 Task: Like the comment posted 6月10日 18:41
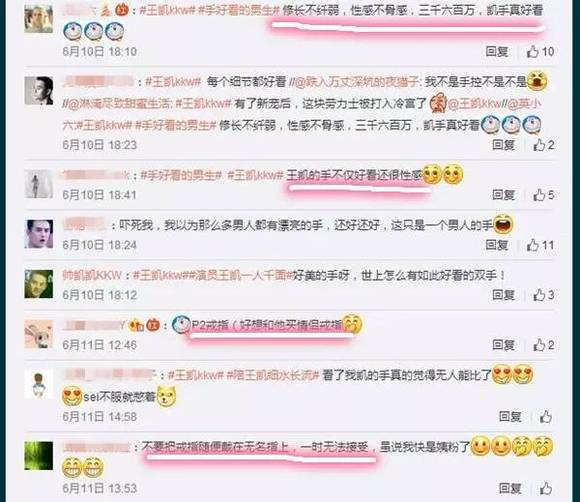pos(544,195)
